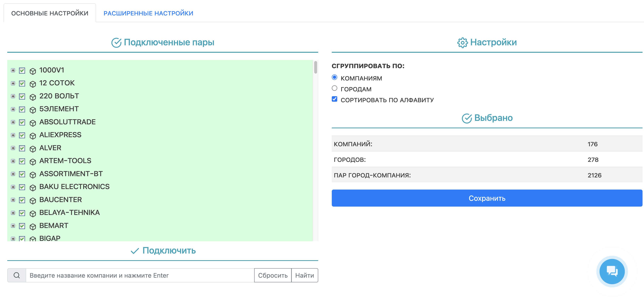Click the checkmark circle icon beside Выбрано
Screen dimensions: 644x303
pos(467,118)
